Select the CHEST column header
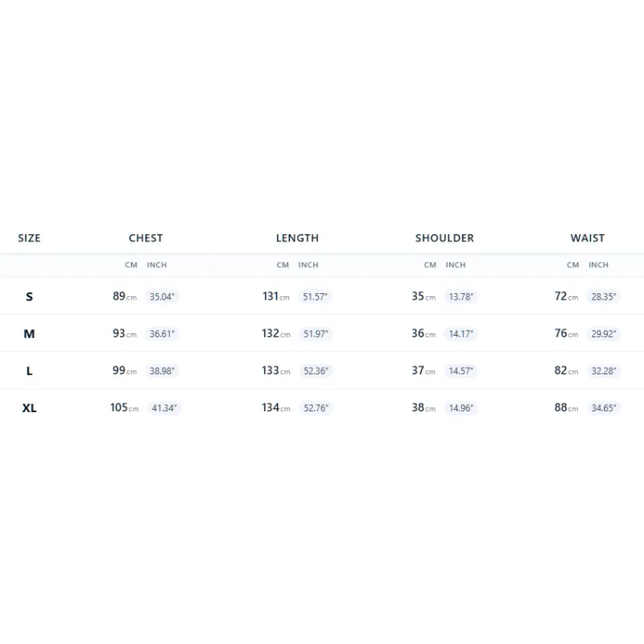 146,238
